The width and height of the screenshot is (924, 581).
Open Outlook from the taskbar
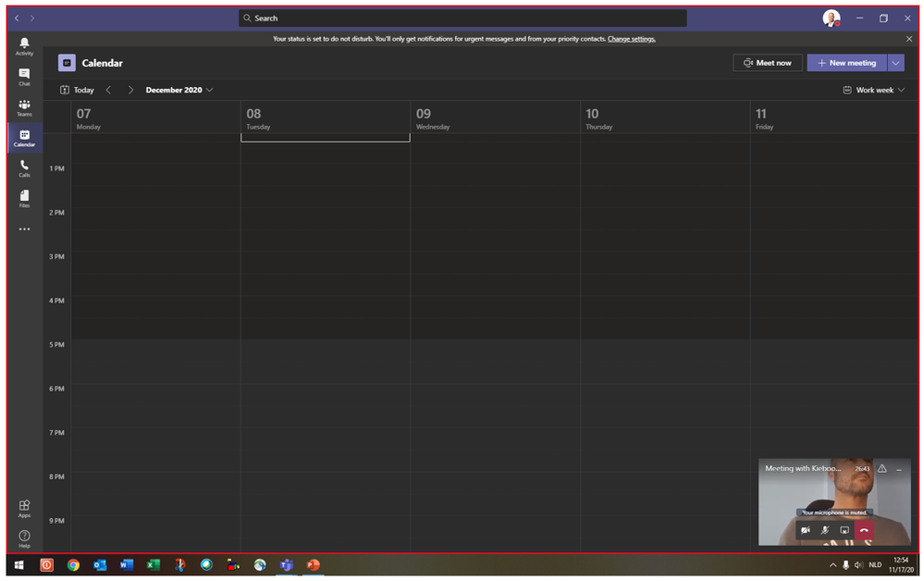pyautogui.click(x=100, y=565)
